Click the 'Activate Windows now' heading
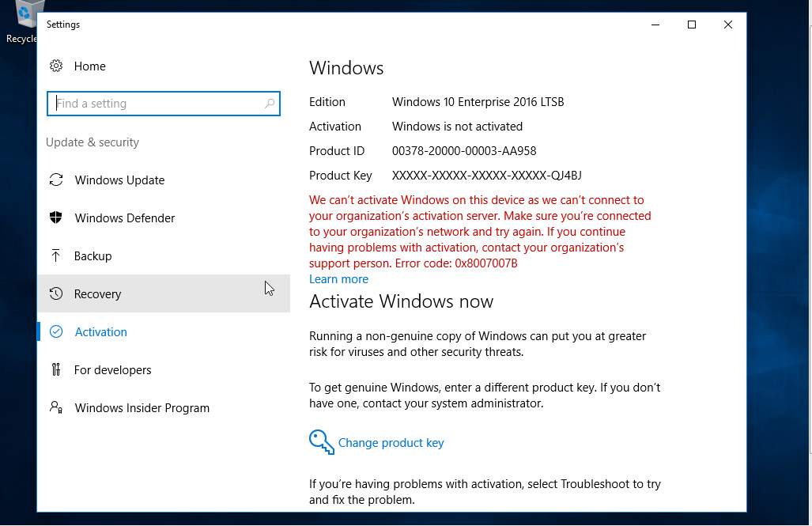The height and width of the screenshot is (526, 812). (402, 301)
